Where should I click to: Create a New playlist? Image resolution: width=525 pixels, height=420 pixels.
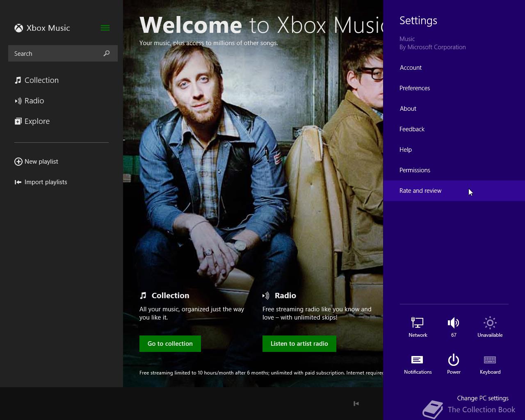[41, 162]
